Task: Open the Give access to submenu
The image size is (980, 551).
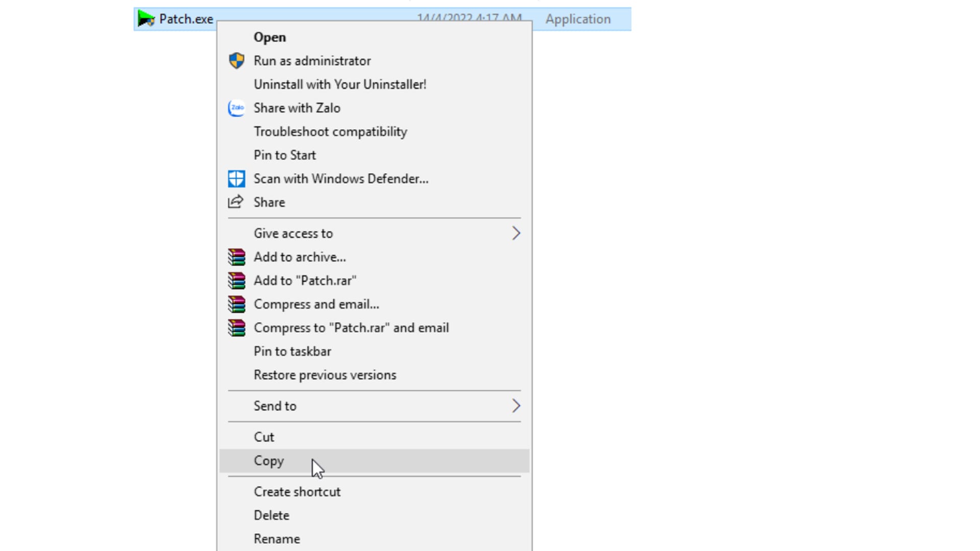Action: point(375,233)
